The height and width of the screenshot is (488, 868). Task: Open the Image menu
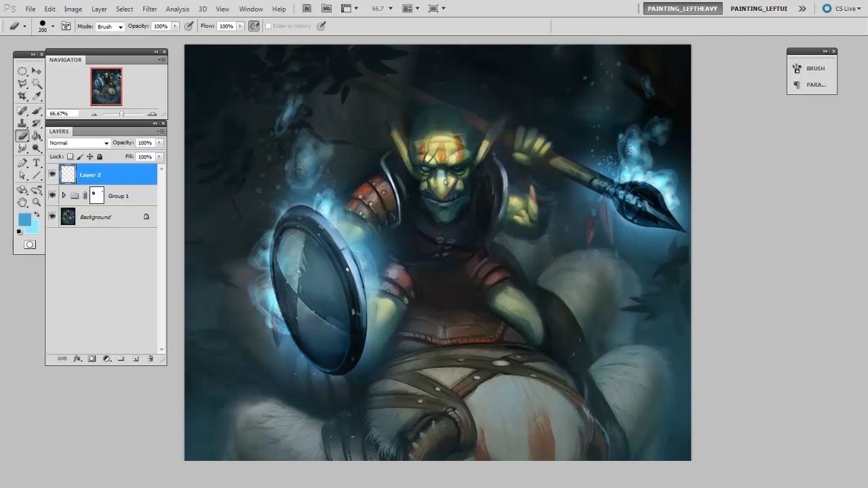[73, 9]
